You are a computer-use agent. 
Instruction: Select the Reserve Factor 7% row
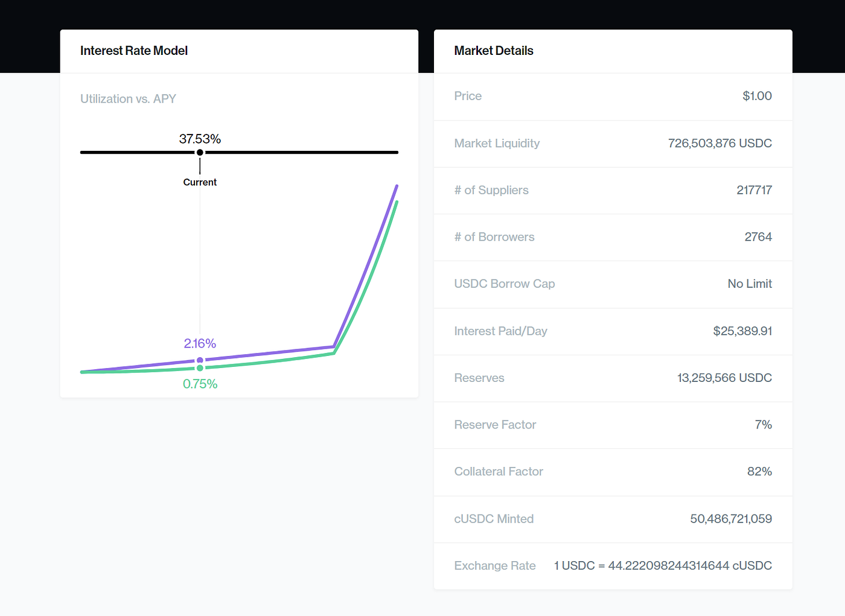click(613, 425)
